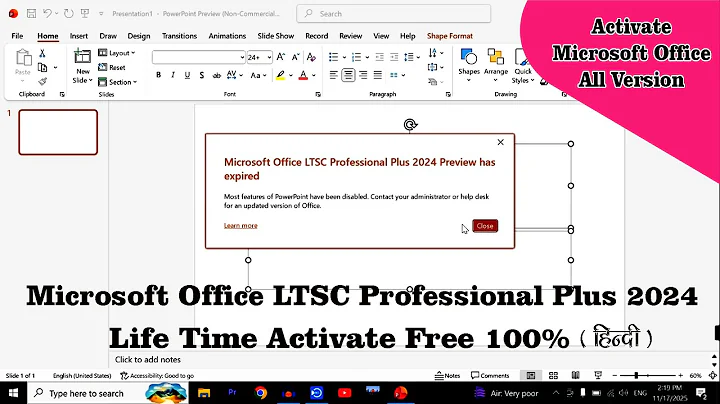Toggle text shadow
Viewport: 720px width, 404px height.
pyautogui.click(x=202, y=75)
